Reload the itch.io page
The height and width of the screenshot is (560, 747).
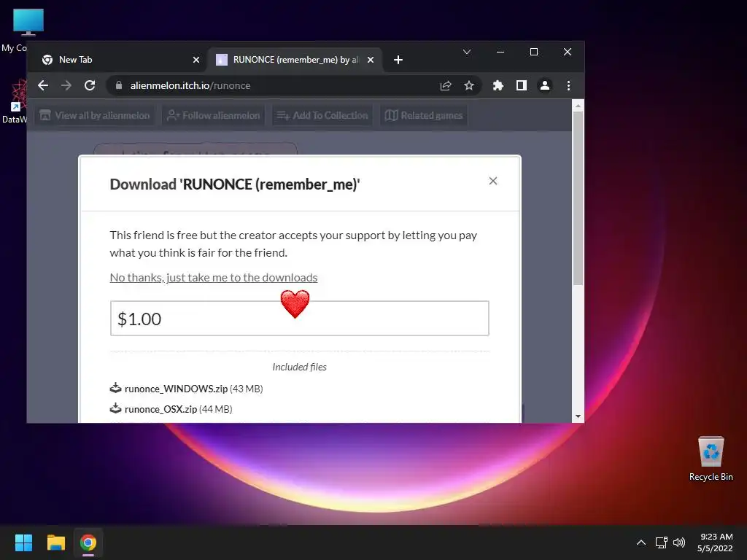(x=90, y=86)
